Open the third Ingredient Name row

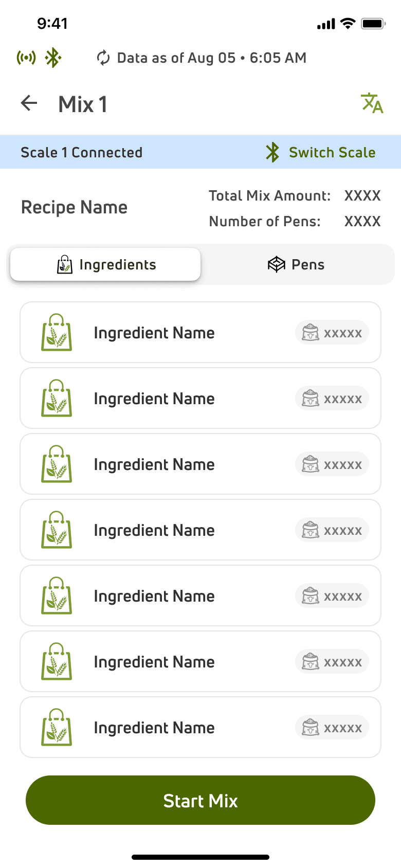point(154,464)
